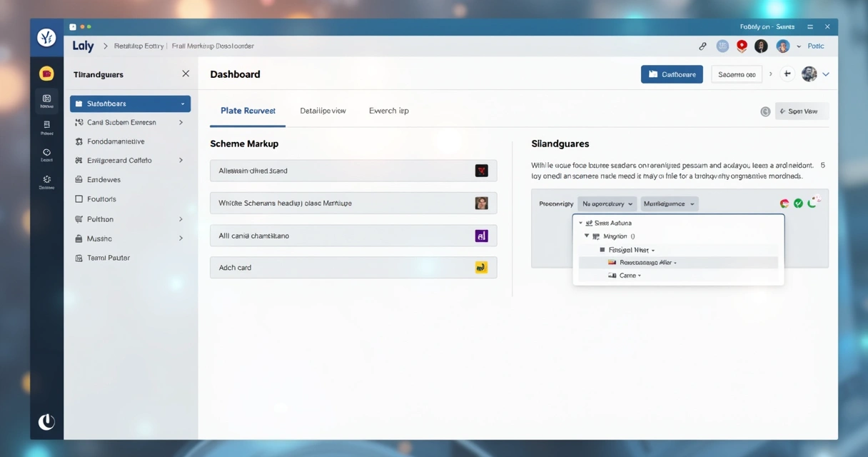This screenshot has width=868, height=457.
Task: Click the blue Dashboard button
Action: [671, 74]
